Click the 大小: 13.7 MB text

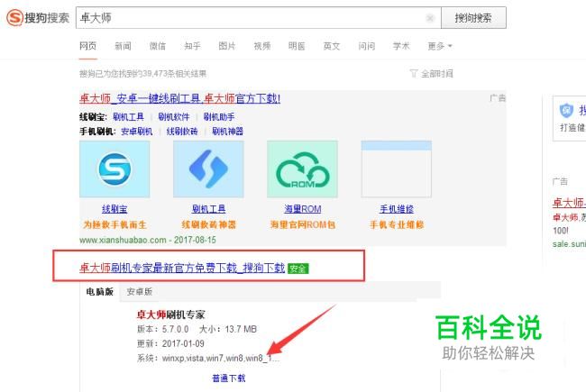[x=228, y=329]
